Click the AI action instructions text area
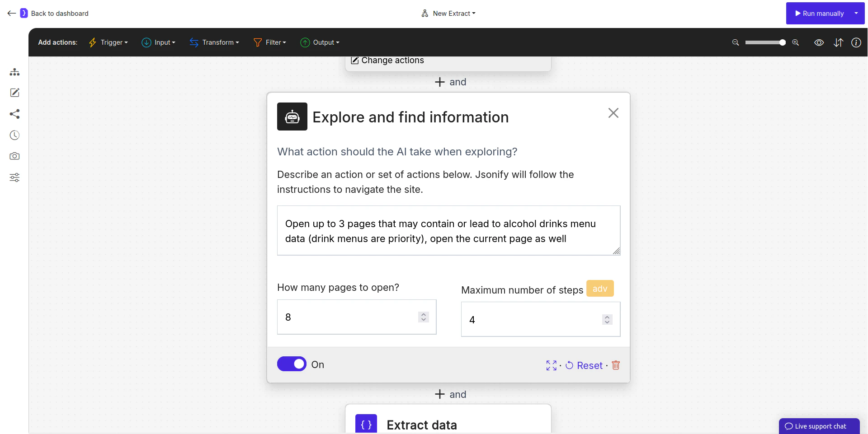The image size is (868, 434). pyautogui.click(x=448, y=230)
